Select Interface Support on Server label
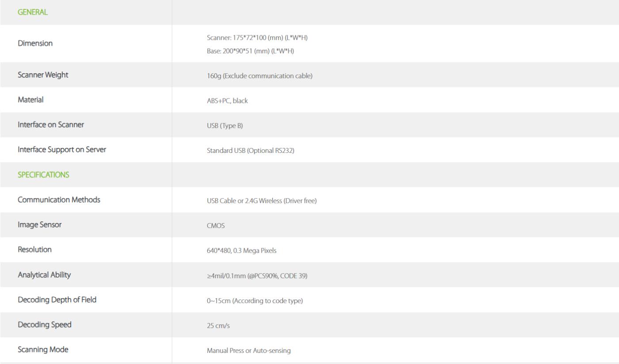The image size is (619, 364). pyautogui.click(x=62, y=150)
